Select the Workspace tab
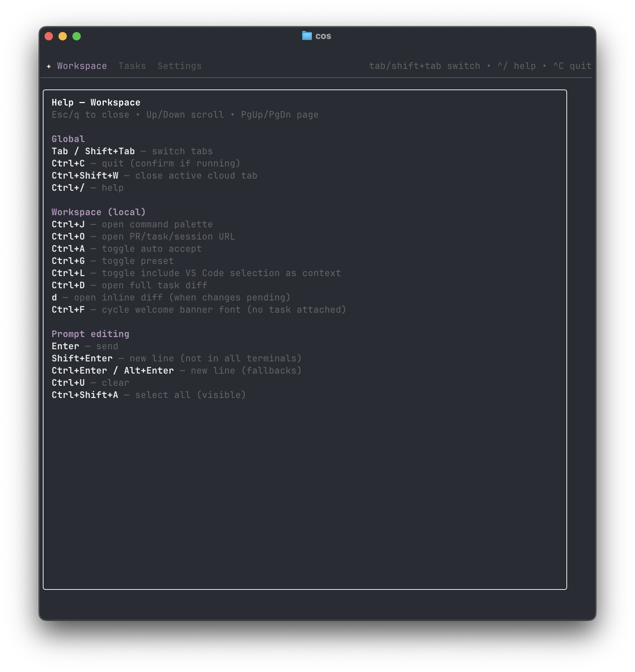Viewport: 635px width, 672px height. 82,66
